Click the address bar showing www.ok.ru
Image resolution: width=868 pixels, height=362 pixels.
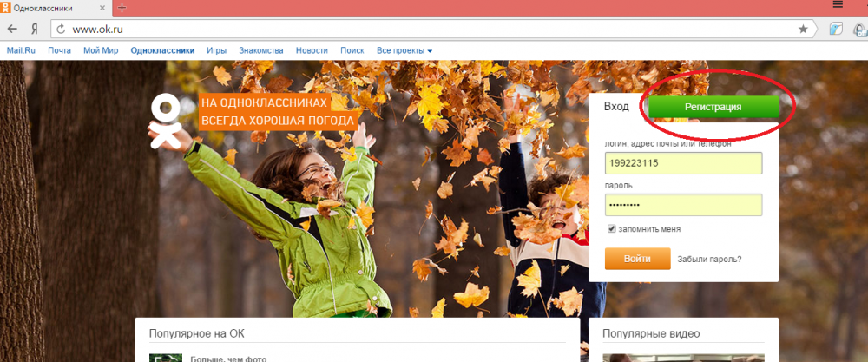[x=433, y=30]
